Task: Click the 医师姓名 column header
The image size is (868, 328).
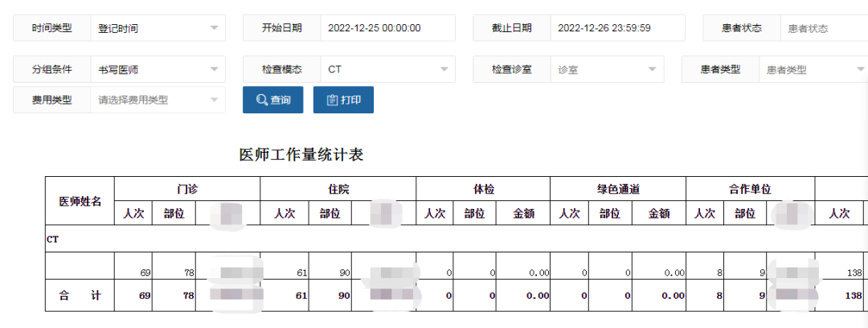Action: pyautogui.click(x=80, y=201)
